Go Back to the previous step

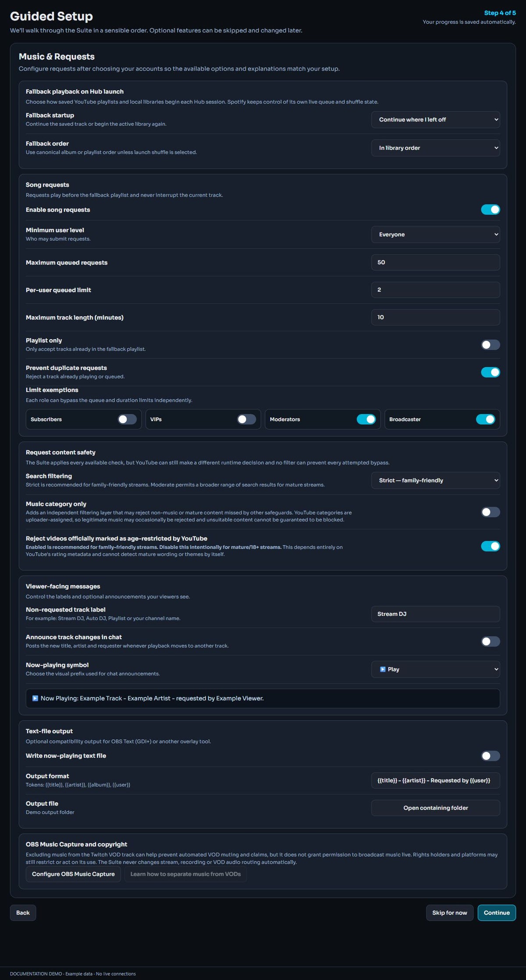click(23, 913)
